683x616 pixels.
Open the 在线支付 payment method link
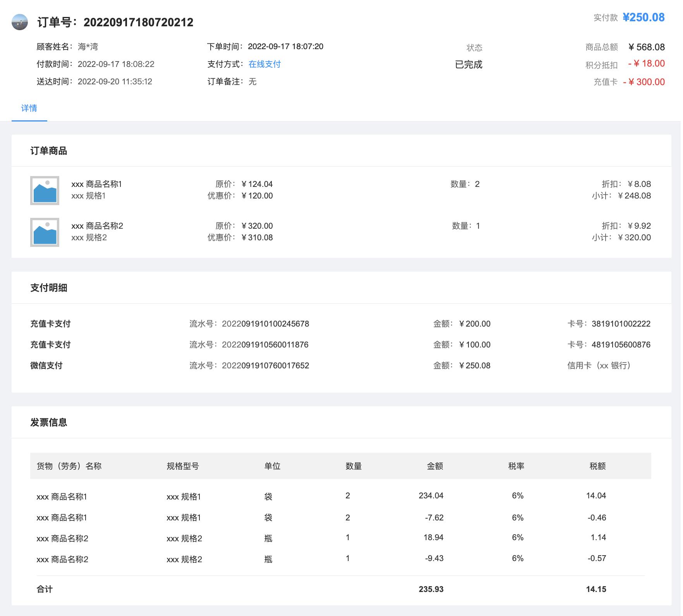tap(265, 64)
